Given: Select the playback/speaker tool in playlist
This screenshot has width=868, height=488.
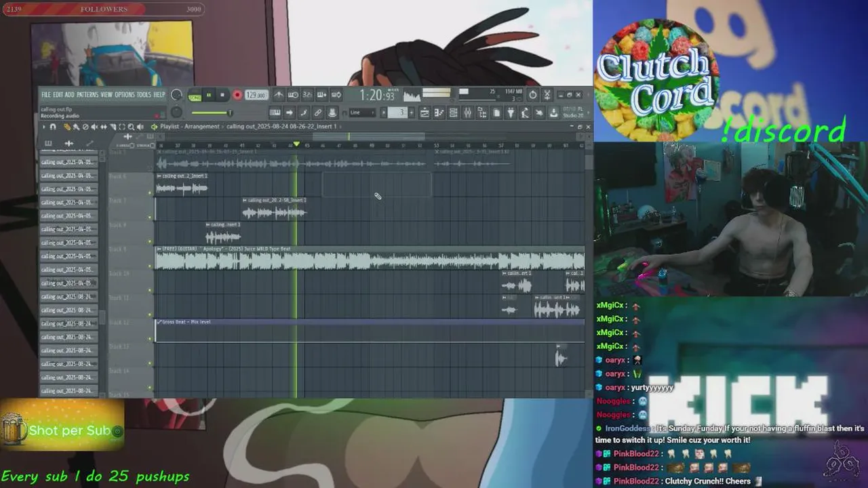Looking at the screenshot, I should pos(140,127).
